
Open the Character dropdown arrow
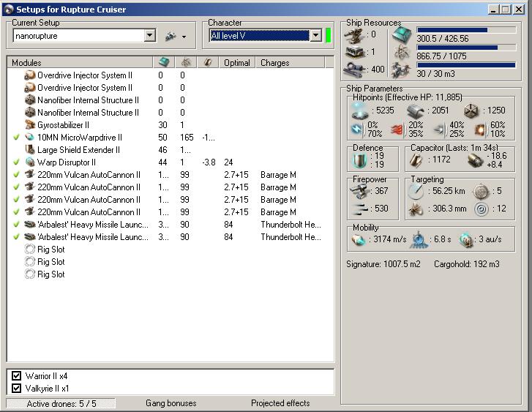[316, 35]
